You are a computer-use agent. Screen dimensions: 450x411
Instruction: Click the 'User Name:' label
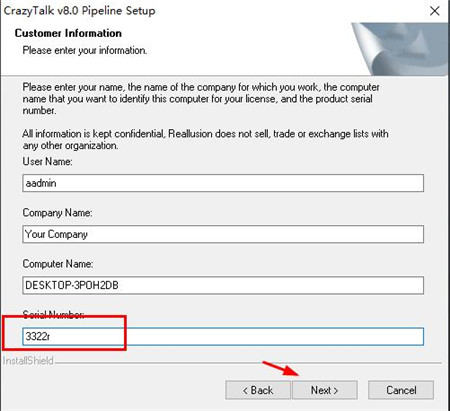click(47, 161)
